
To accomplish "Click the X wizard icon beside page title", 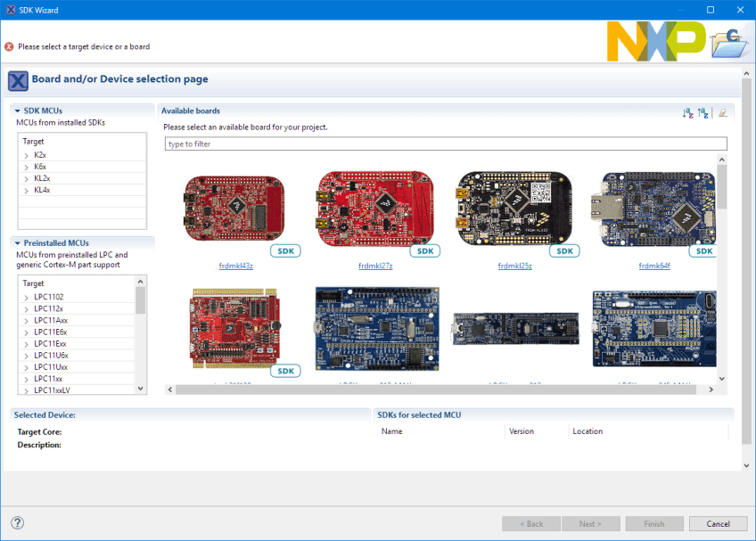I will [18, 80].
